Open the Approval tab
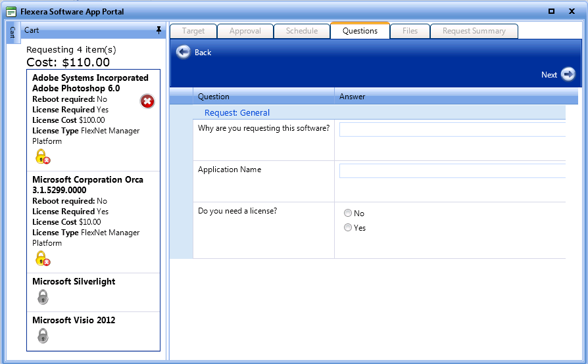Image resolution: width=588 pixels, height=364 pixels. click(245, 31)
